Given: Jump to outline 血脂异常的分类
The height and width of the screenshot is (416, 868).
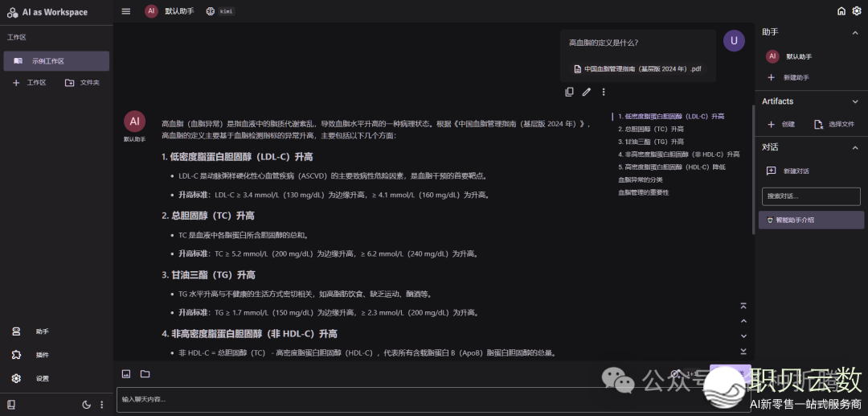Looking at the screenshot, I should (641, 180).
